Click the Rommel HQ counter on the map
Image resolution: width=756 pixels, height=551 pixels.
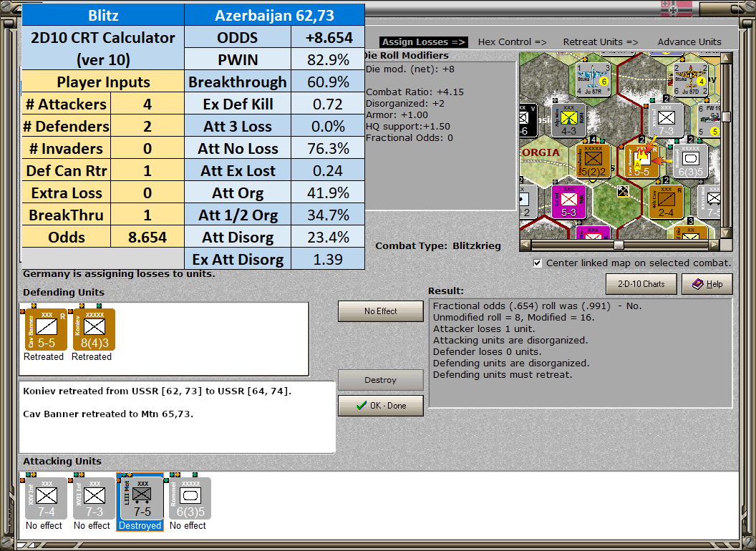tap(690, 161)
